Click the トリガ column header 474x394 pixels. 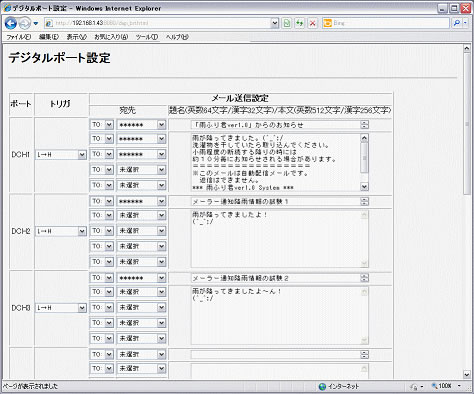point(60,104)
